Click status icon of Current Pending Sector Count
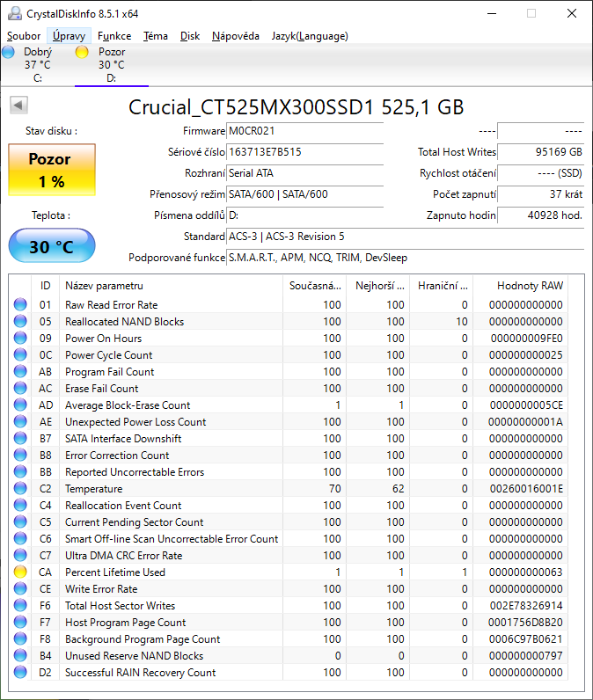This screenshot has height=700, width=593. [20, 521]
